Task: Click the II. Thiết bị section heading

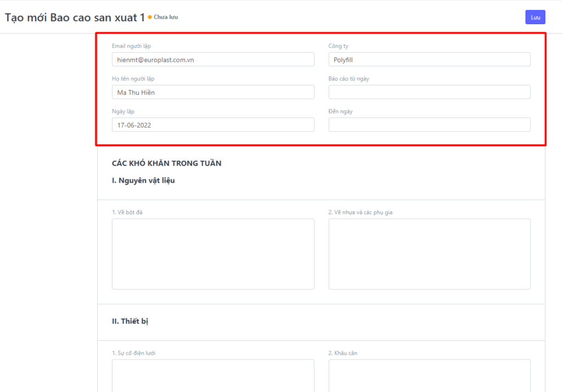Action: (130, 321)
